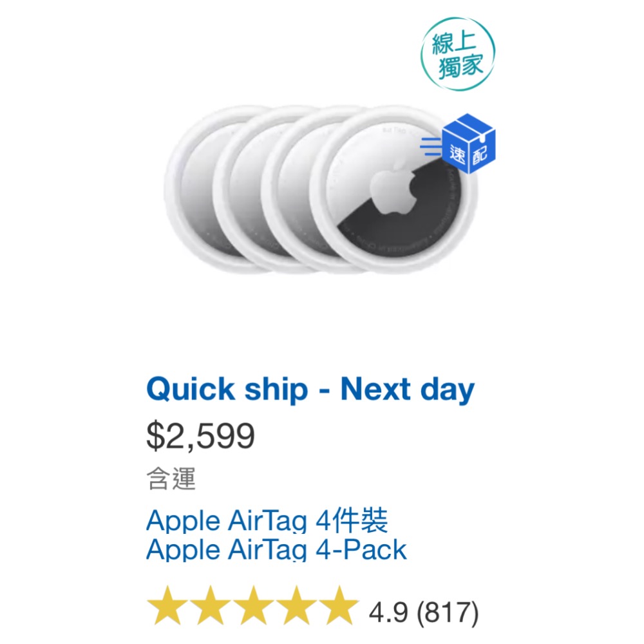Click the 含運 shipping-included label
The width and height of the screenshot is (644, 644).
click(171, 479)
